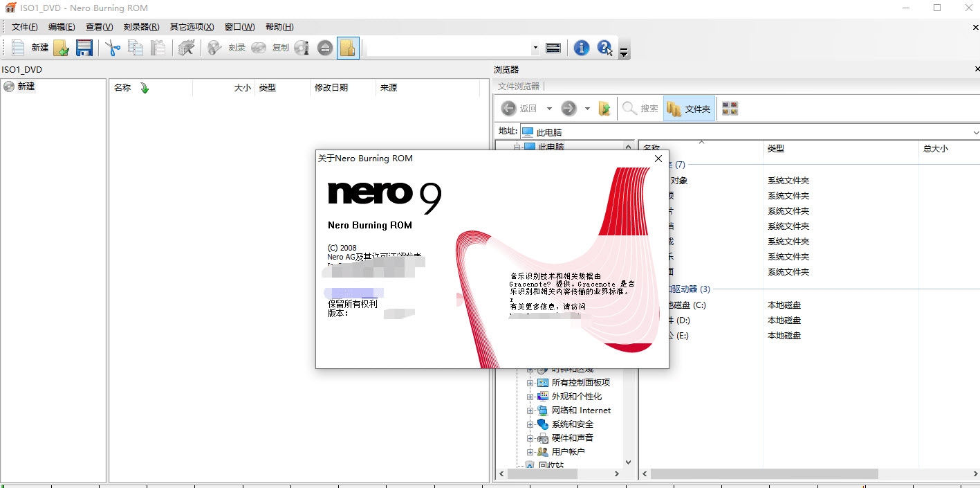Save the compilation with the floppy disk icon
The width and height of the screenshot is (980, 488).
coord(84,48)
